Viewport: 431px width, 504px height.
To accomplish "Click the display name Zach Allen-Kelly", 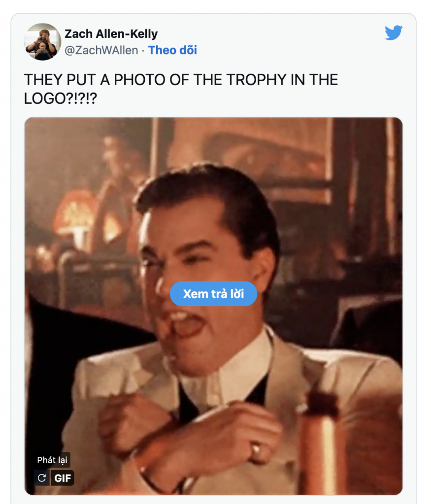I will 111,34.
